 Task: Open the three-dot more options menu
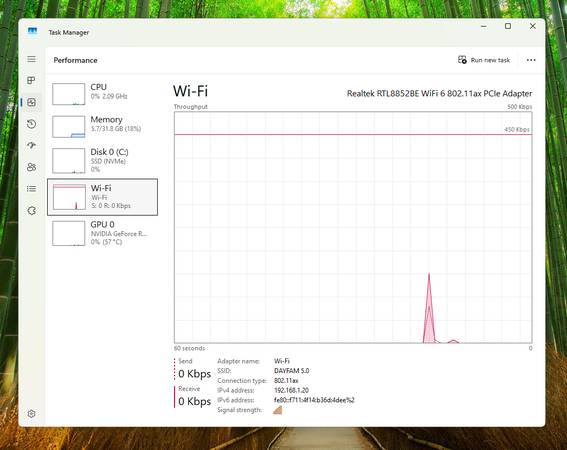531,60
